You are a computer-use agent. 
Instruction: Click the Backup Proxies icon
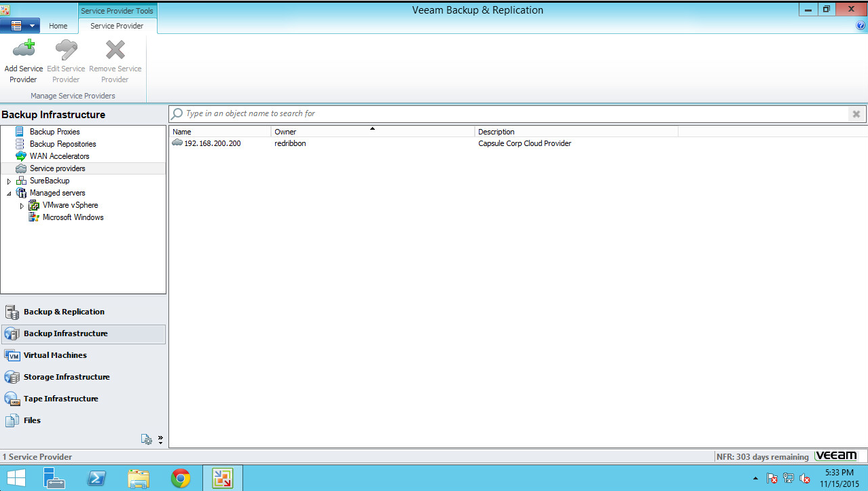(x=20, y=132)
